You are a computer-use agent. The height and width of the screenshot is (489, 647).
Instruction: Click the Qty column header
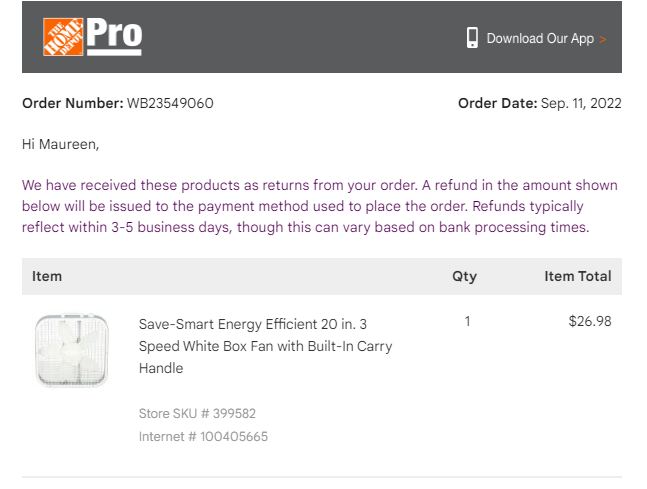click(465, 276)
